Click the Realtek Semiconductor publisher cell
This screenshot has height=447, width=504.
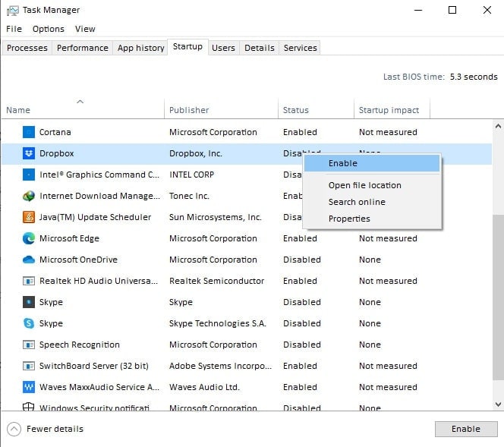[216, 281]
